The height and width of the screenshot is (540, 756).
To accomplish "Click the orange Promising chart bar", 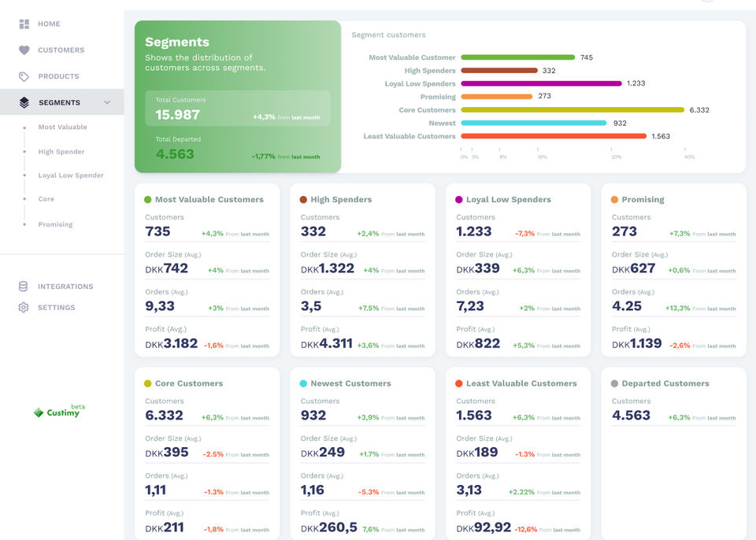I will pyautogui.click(x=497, y=96).
